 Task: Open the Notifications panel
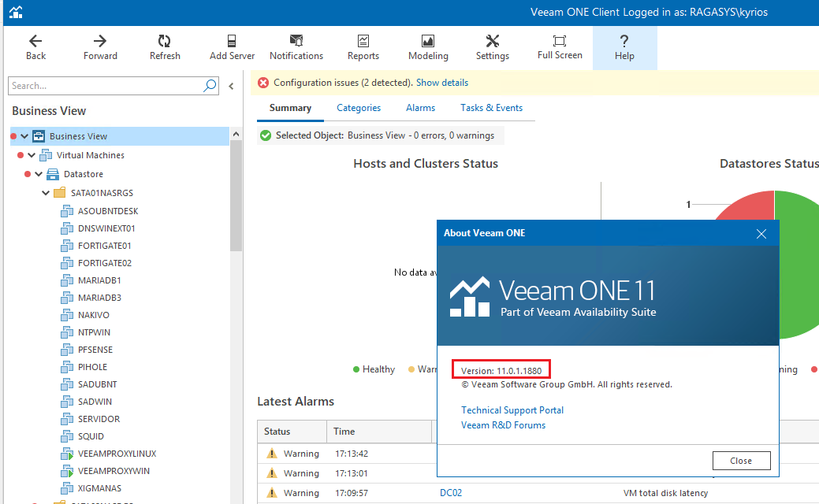pyautogui.click(x=296, y=47)
